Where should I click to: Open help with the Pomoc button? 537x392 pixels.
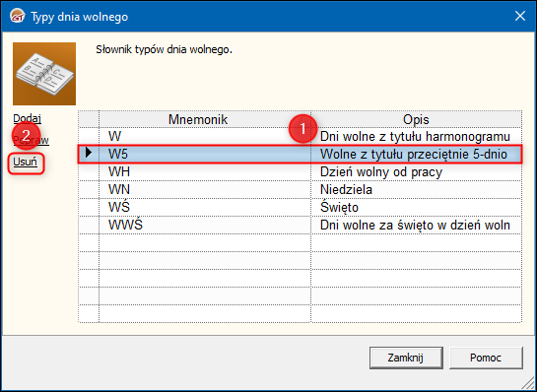tap(486, 358)
